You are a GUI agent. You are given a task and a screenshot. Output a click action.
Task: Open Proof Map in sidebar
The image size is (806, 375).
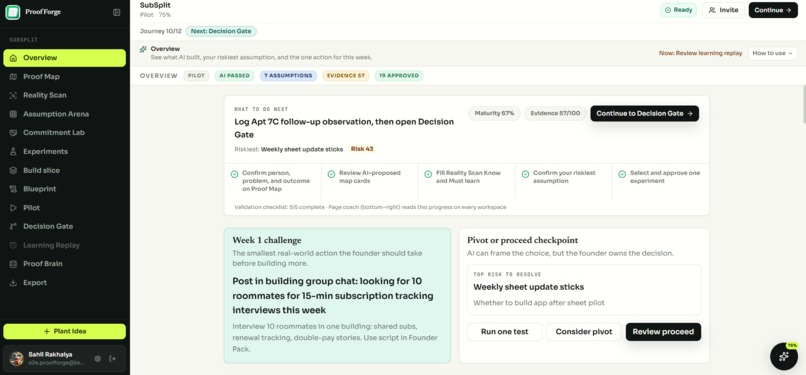[64, 77]
